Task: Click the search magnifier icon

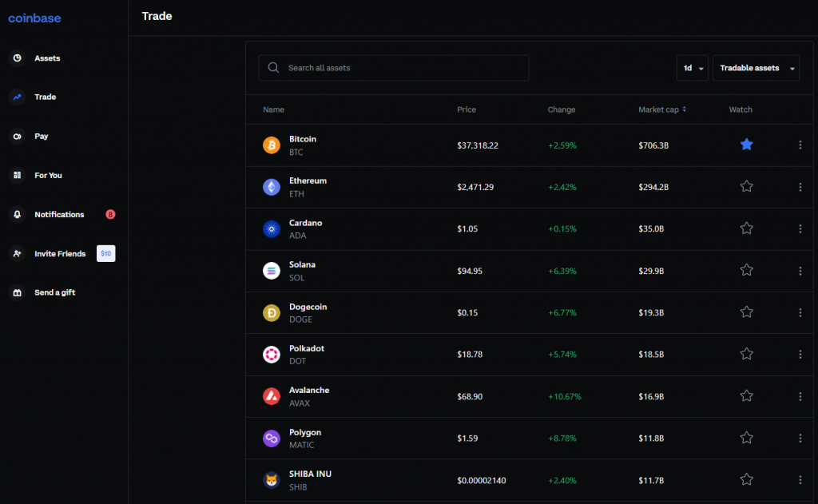Action: 273,68
